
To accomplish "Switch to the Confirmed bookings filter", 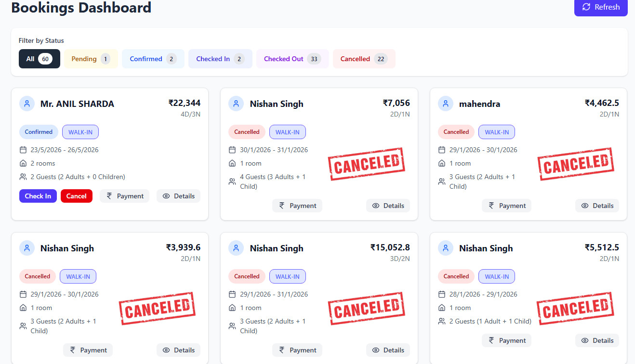I will click(153, 58).
